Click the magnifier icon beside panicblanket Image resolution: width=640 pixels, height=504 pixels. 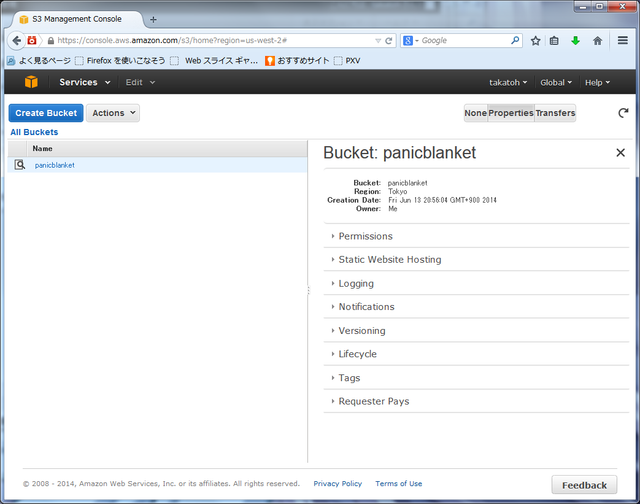[19, 164]
